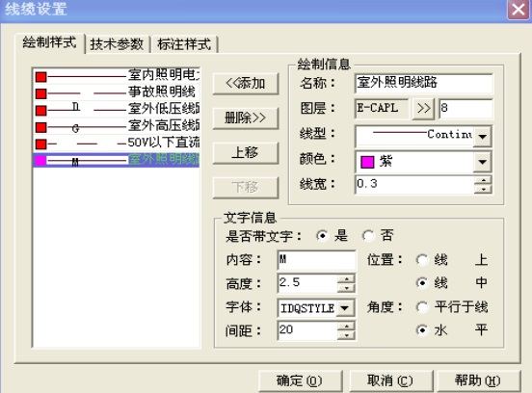Click the 名称 input field
The image size is (532, 393).
[x=423, y=83]
